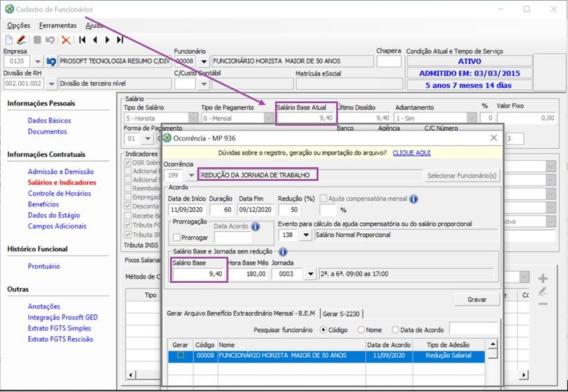Screen dimensions: 568x392
Task: Jump to last record arrow icon
Action: tap(120, 40)
